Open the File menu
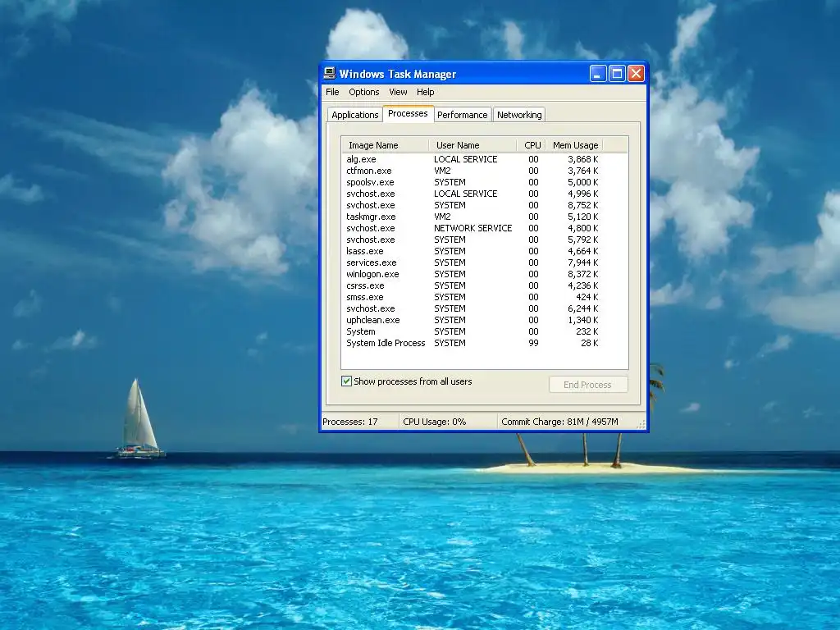The width and height of the screenshot is (840, 630). (x=332, y=92)
